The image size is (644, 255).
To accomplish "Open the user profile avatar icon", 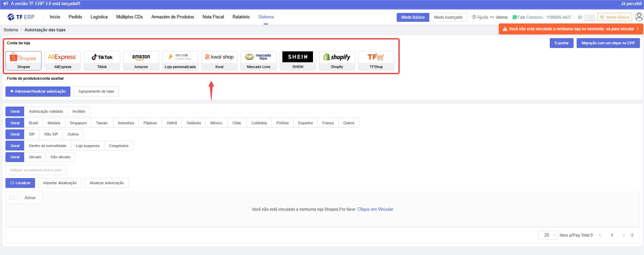I will point(639,17).
